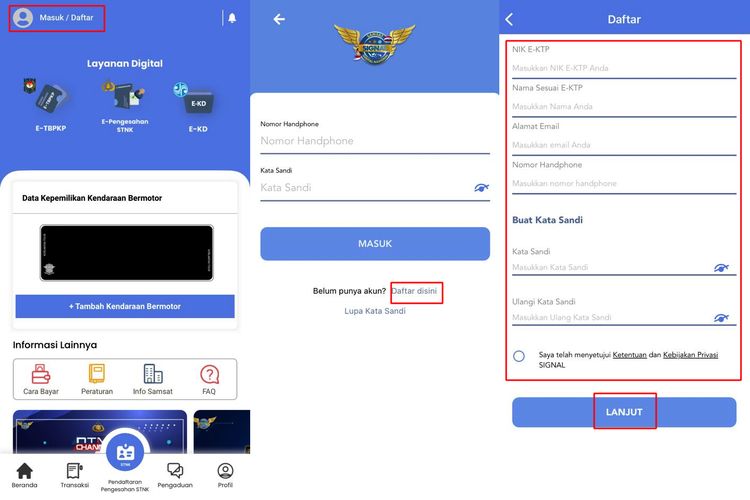Viewport: 750px width, 500px height.
Task: Toggle password visibility on login Kata Sandi
Action: [481, 188]
